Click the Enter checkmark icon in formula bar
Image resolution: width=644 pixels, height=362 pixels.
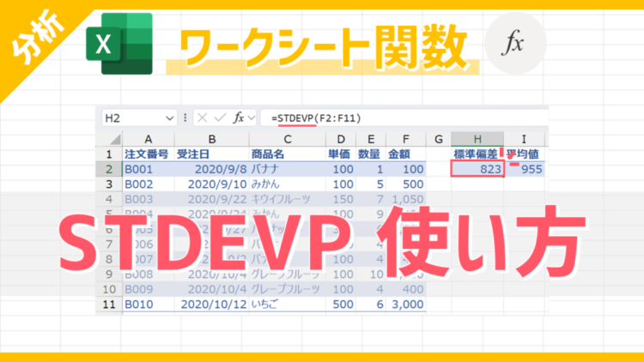click(x=220, y=118)
